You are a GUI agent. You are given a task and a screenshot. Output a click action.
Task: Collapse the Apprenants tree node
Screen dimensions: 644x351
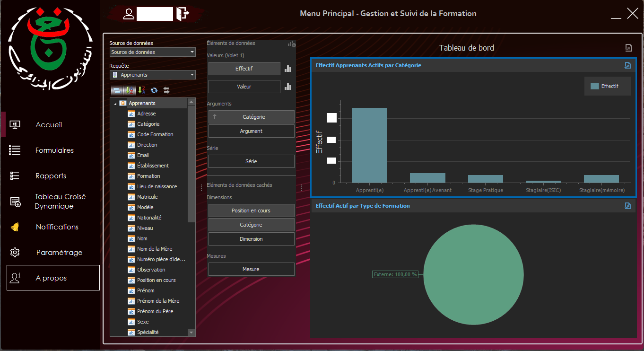(x=115, y=104)
